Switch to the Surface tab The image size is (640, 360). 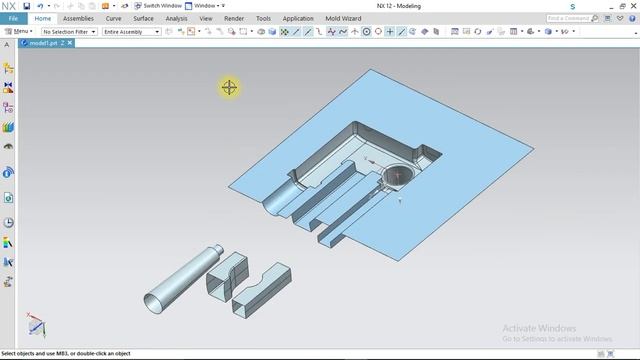pos(143,18)
